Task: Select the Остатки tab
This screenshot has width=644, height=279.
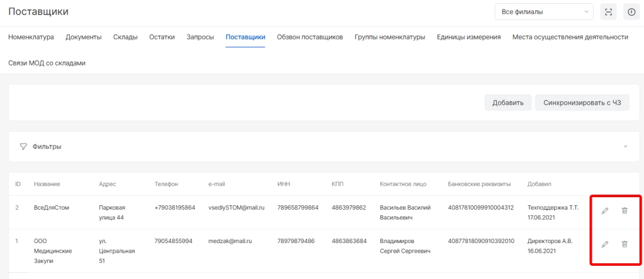Action: tap(162, 37)
